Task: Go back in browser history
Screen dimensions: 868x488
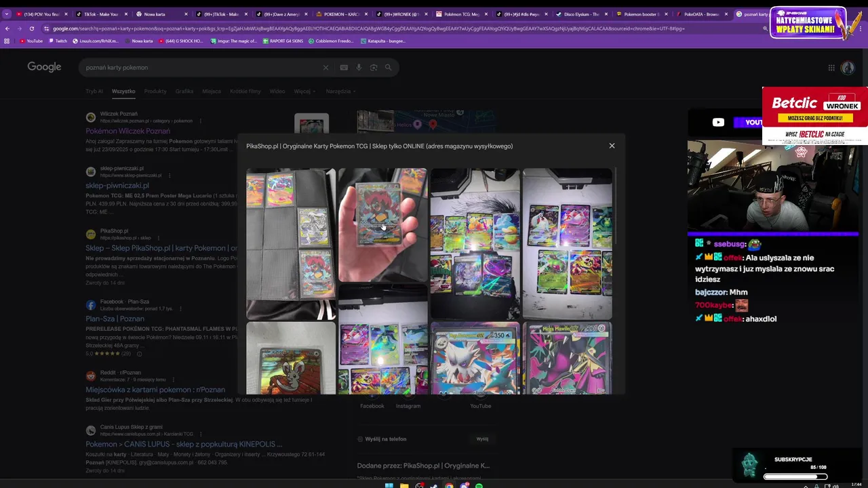Action: [7, 28]
